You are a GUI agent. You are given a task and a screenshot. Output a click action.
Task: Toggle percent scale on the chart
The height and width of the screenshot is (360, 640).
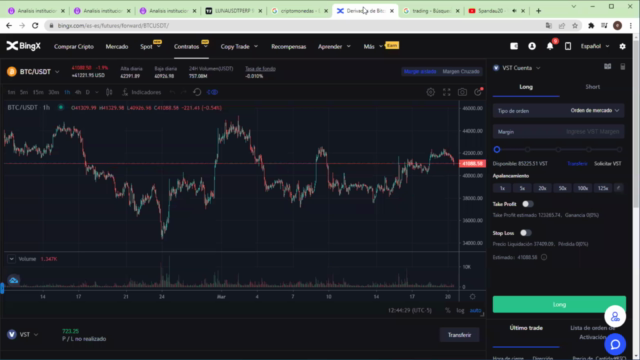(x=448, y=311)
